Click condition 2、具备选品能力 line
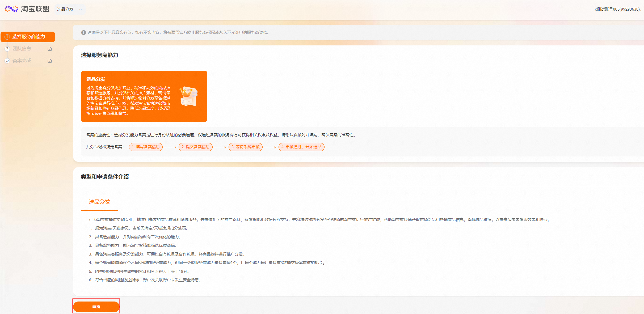 tap(136, 237)
